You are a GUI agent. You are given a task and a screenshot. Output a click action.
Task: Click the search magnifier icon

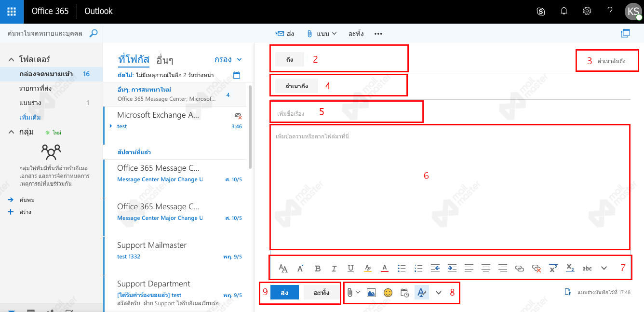coord(94,33)
